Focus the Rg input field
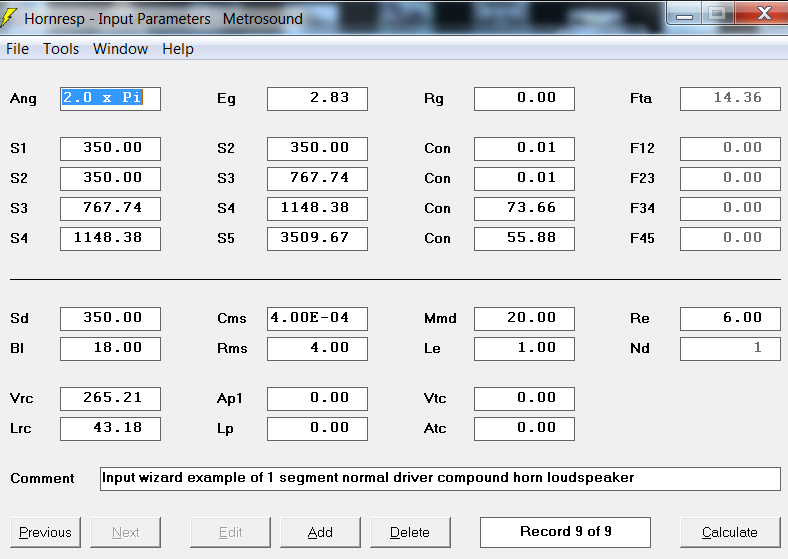 (524, 99)
